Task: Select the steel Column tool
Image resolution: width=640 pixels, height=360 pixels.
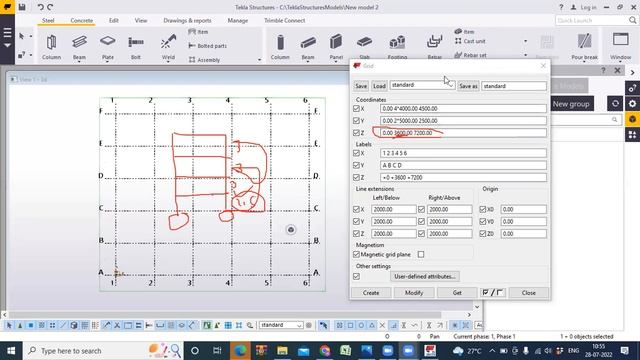Action: pyautogui.click(x=51, y=46)
